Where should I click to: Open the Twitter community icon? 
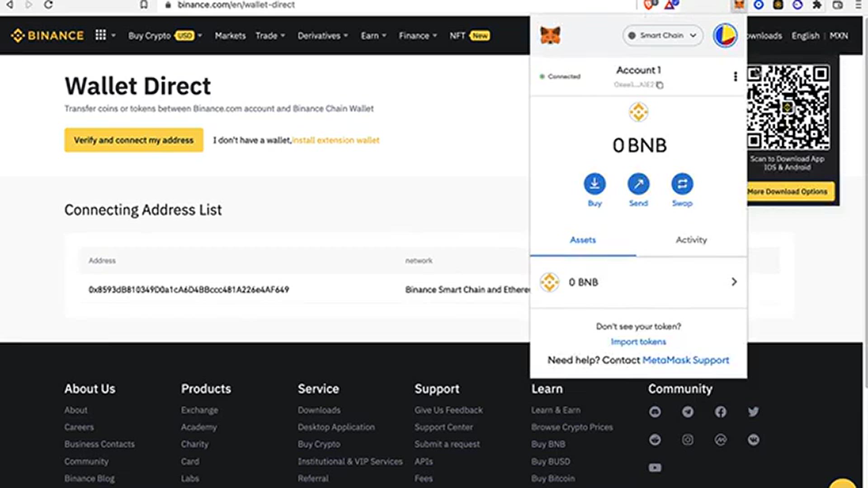(753, 412)
